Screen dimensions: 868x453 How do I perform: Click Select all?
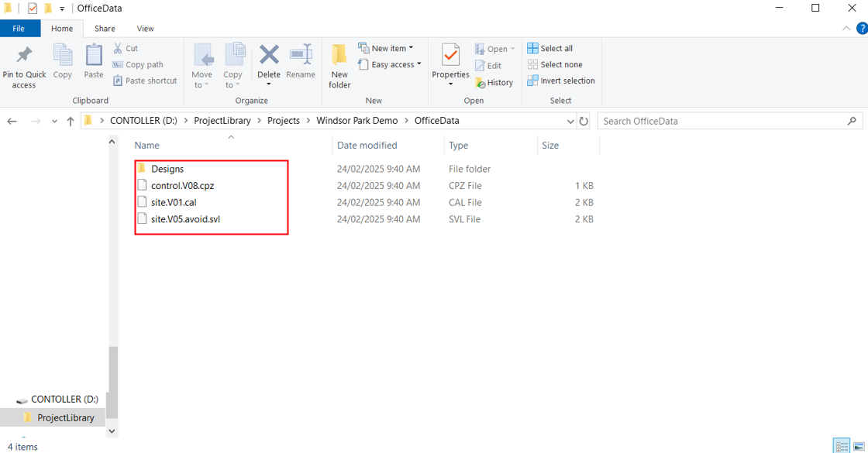tap(550, 48)
